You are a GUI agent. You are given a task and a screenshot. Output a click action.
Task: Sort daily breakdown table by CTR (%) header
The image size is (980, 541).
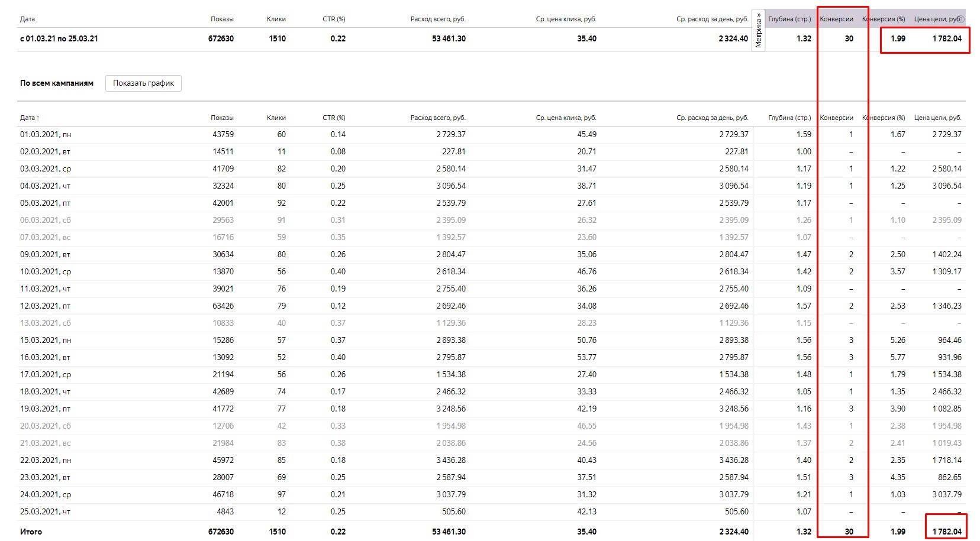point(334,118)
